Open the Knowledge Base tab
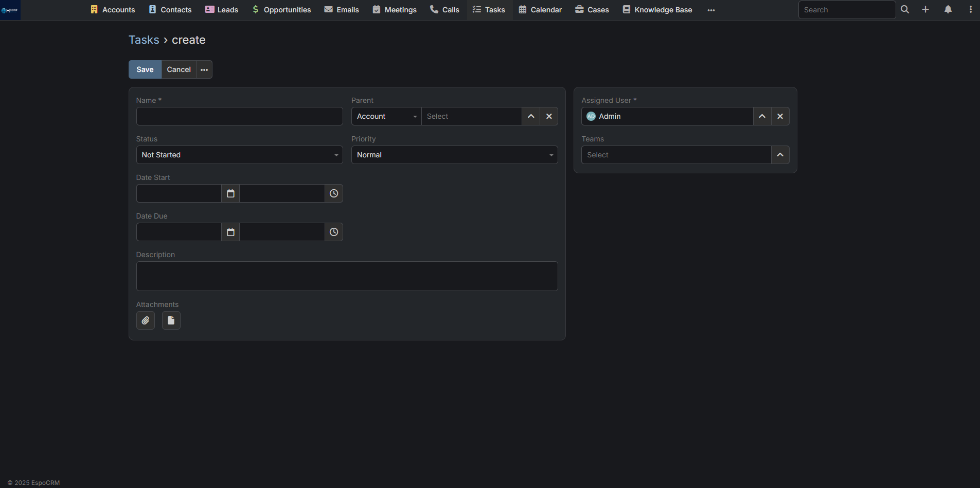 click(x=657, y=10)
